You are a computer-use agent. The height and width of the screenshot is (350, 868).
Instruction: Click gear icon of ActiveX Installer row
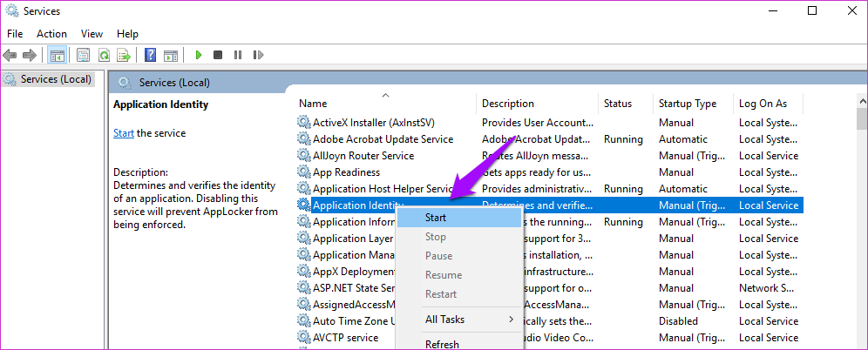click(x=303, y=122)
